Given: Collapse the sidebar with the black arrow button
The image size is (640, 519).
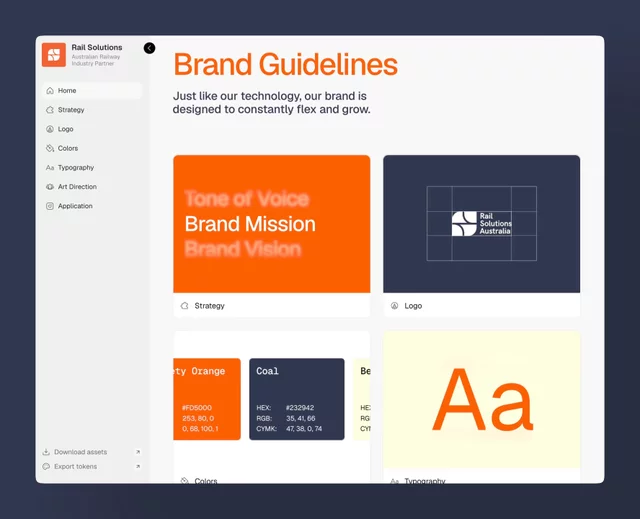Looking at the screenshot, I should (x=149, y=48).
